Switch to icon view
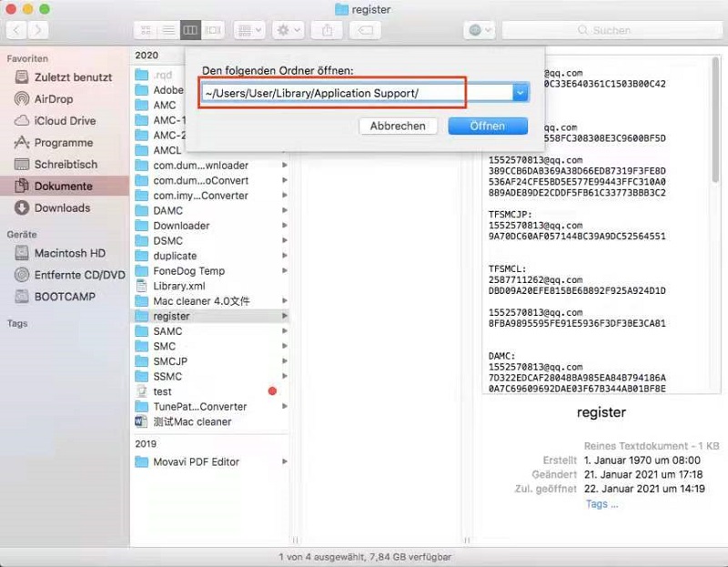This screenshot has height=567, width=728. pos(146,30)
